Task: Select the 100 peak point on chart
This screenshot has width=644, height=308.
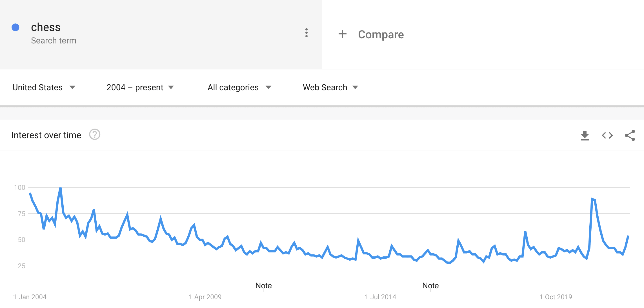Action: (60, 188)
